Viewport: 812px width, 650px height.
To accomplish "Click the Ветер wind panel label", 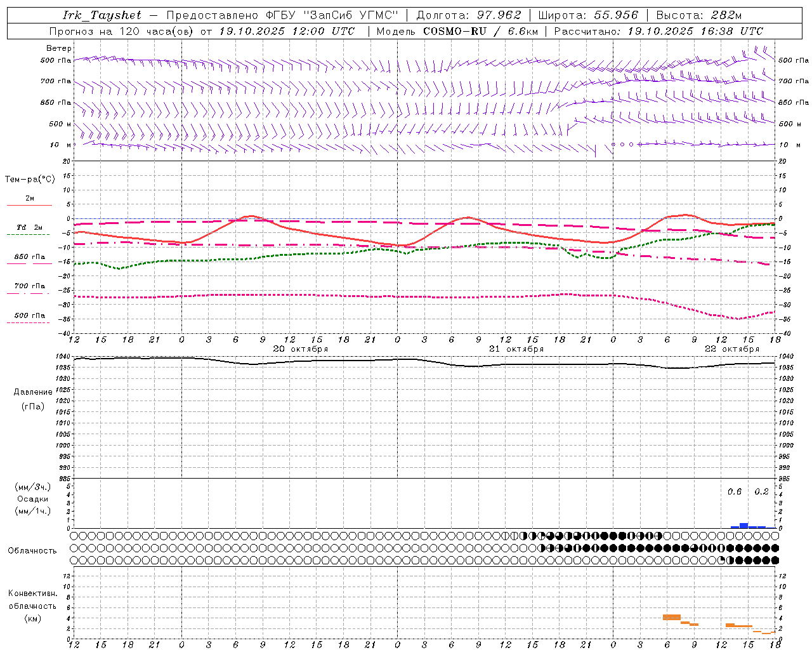I will coord(59,48).
